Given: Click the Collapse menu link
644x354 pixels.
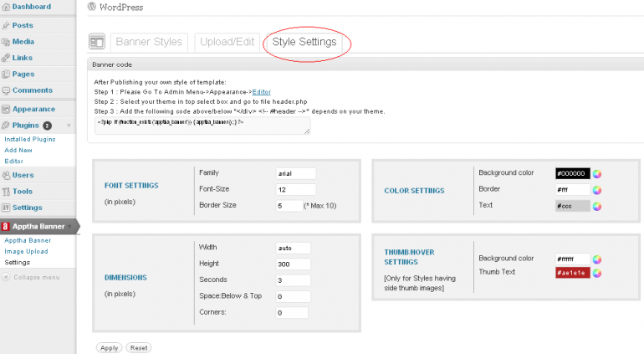Looking at the screenshot, I should tap(37, 278).
